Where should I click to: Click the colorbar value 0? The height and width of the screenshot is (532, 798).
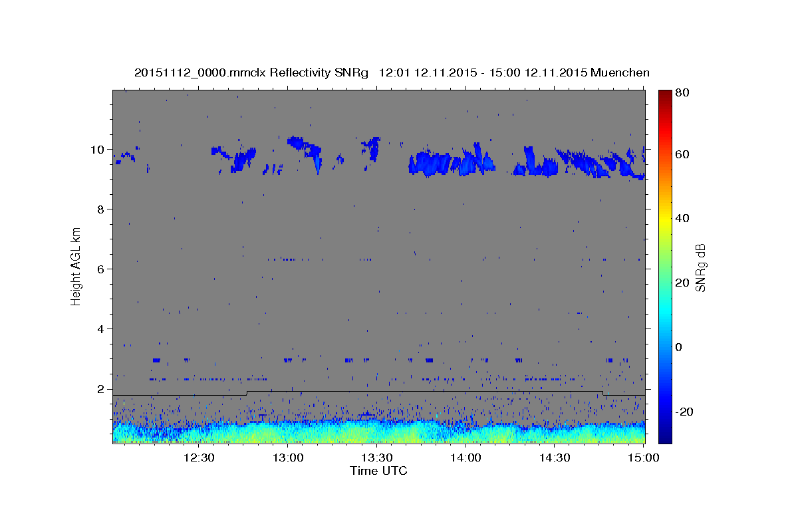click(678, 347)
